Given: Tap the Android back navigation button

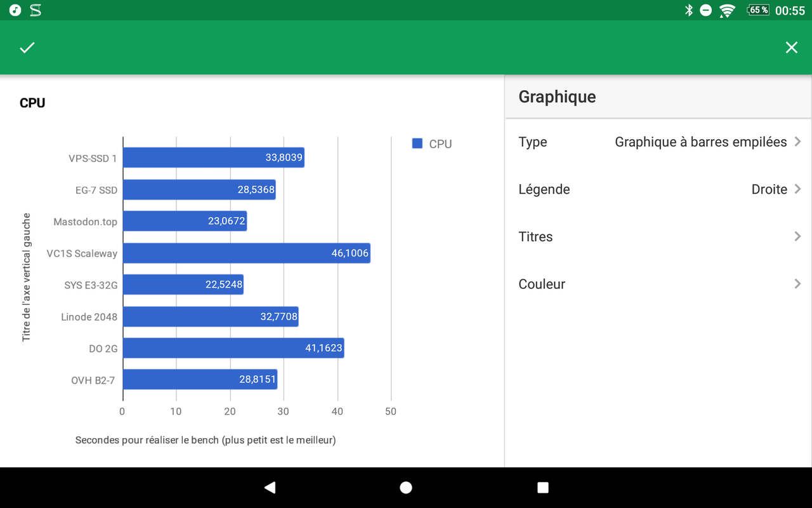Looking at the screenshot, I should coord(270,487).
